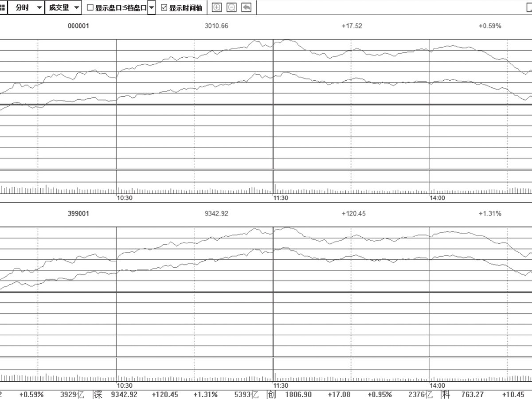Viewport: 532px width, 399px height.
Task: Click the zoom out magnifier icon
Action: 231,8
